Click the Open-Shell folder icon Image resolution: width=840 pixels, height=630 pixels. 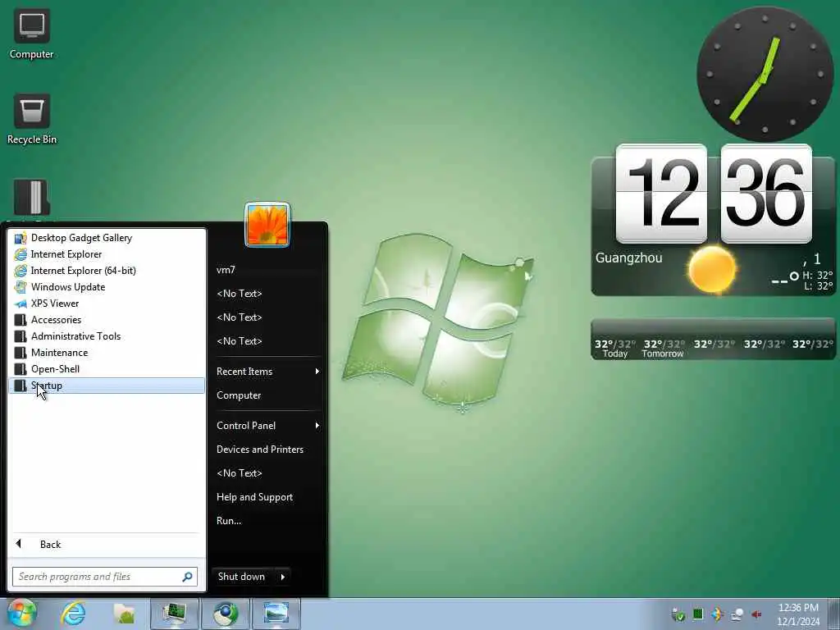(21, 369)
